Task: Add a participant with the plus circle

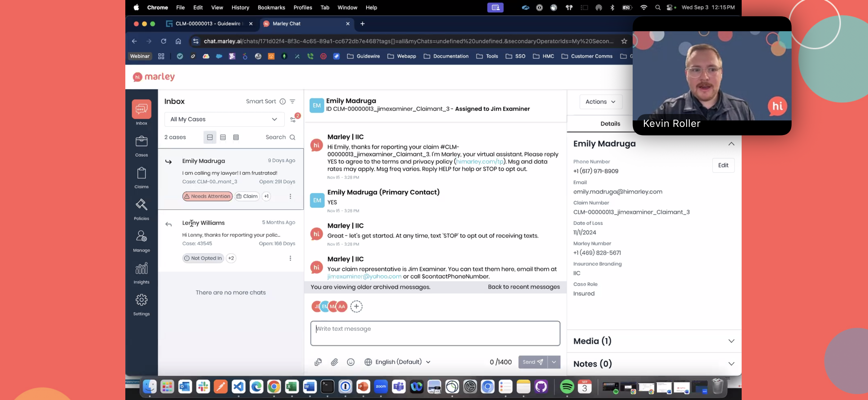Action: pos(356,306)
